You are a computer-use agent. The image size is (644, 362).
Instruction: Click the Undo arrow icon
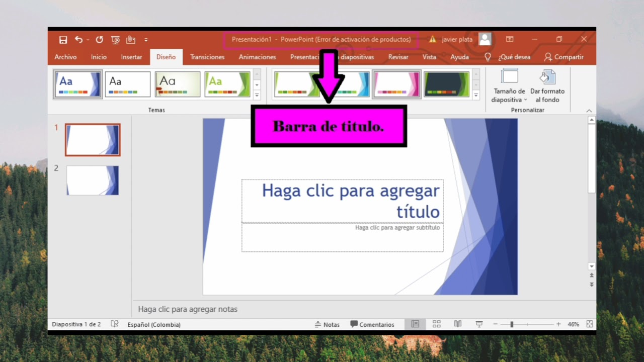point(78,39)
